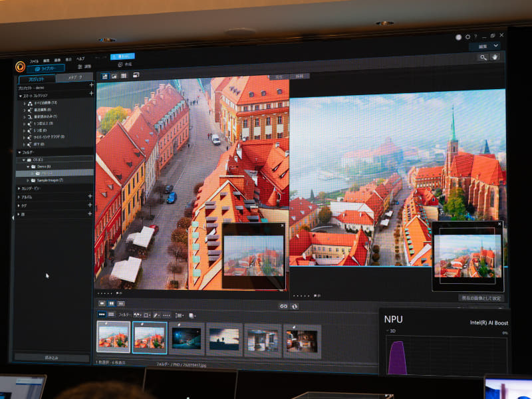Select the hand pan tool
This screenshot has width=532, height=399.
[x=495, y=57]
